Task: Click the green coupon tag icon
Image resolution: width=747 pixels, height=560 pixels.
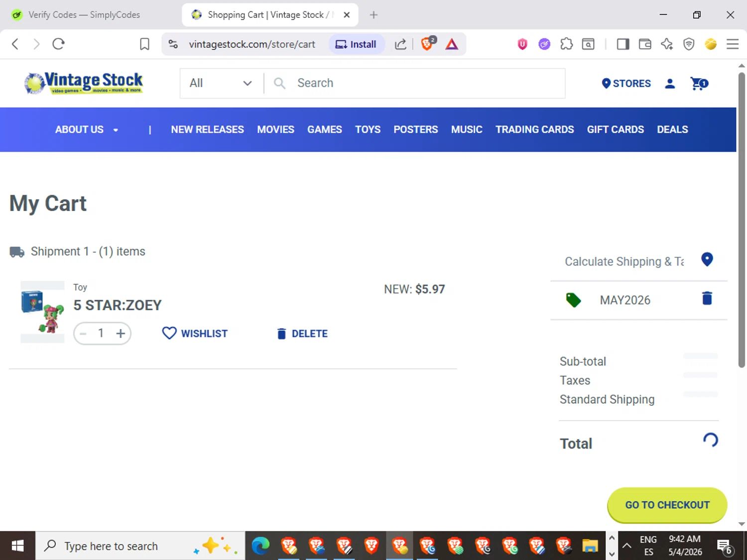Action: coord(573,300)
